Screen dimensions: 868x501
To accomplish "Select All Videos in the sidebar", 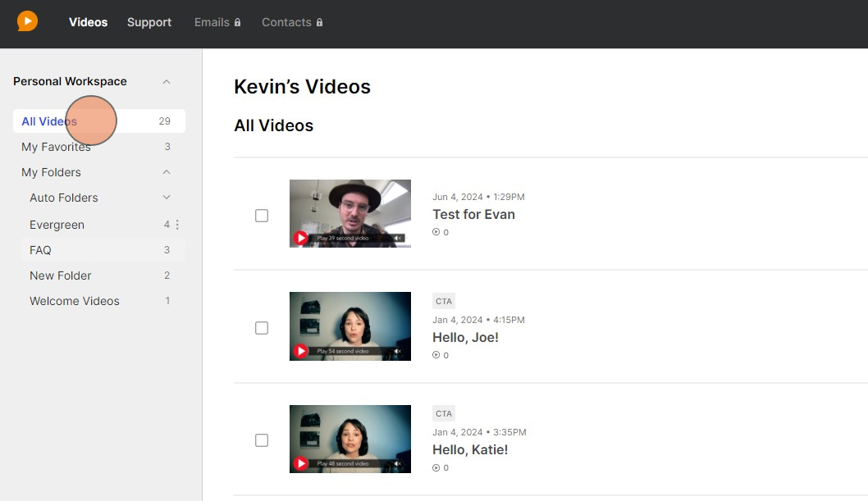I will pos(99,121).
